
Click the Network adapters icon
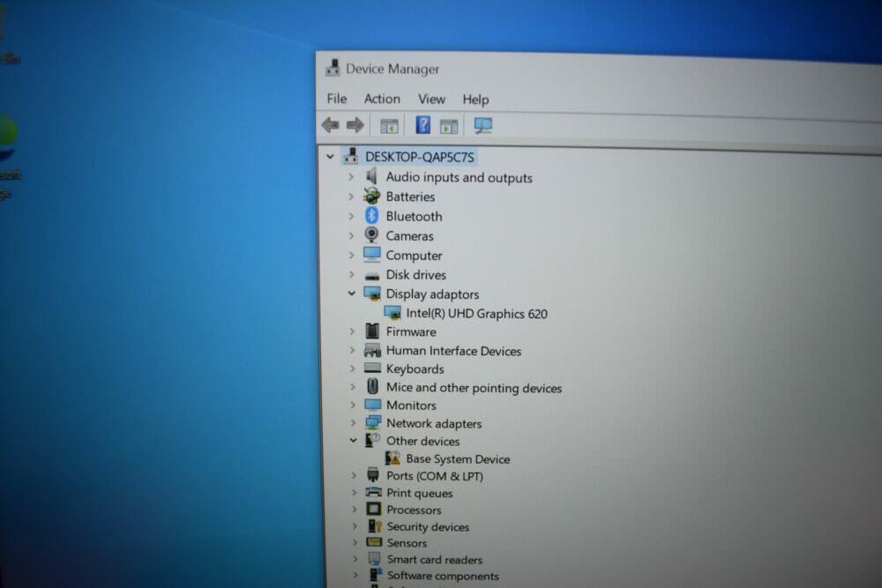[x=372, y=423]
